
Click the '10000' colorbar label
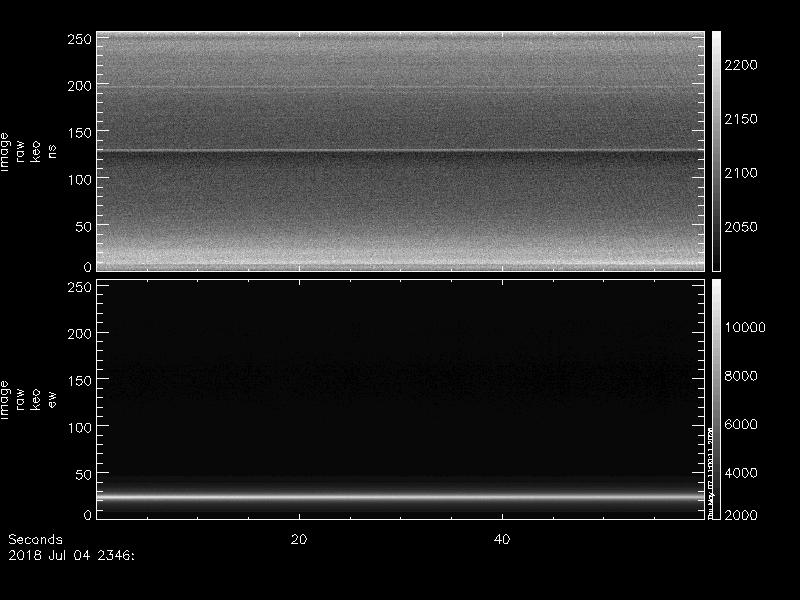[x=745, y=327]
